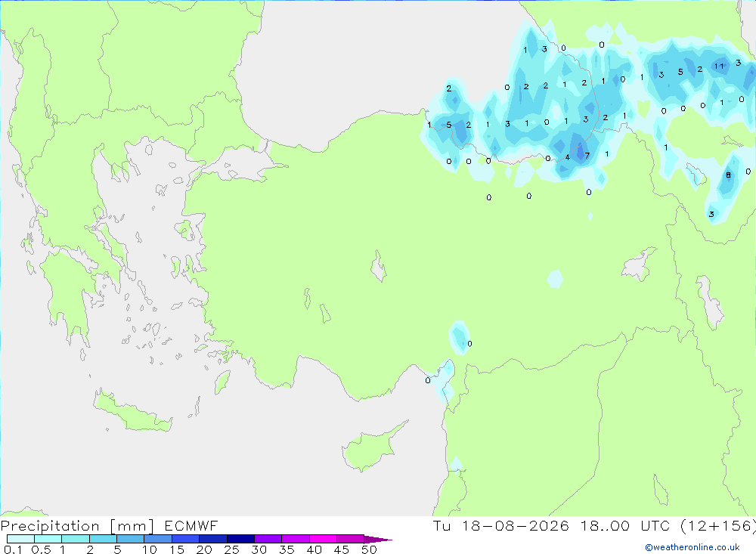Click the "50" legend scale label
Viewport: 756px width, 554px height.
[369, 549]
